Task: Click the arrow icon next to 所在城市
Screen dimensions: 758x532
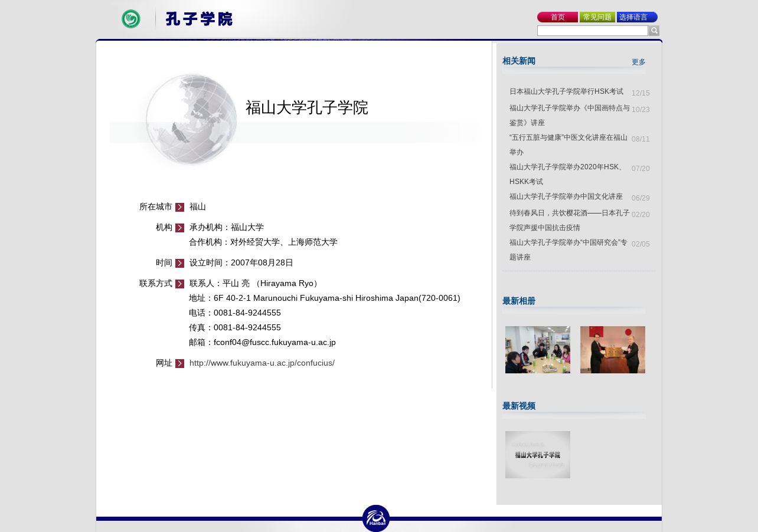Action: tap(180, 208)
